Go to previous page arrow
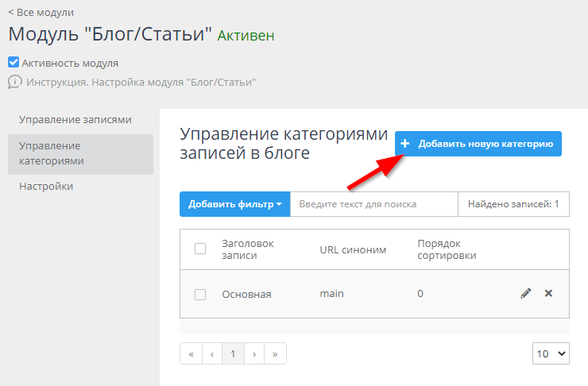The image size is (588, 386). click(212, 354)
